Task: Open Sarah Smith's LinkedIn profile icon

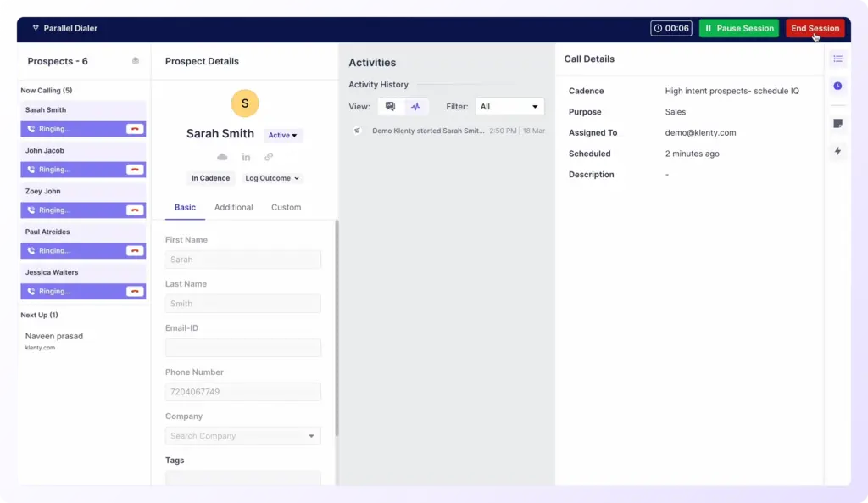Action: (x=246, y=157)
